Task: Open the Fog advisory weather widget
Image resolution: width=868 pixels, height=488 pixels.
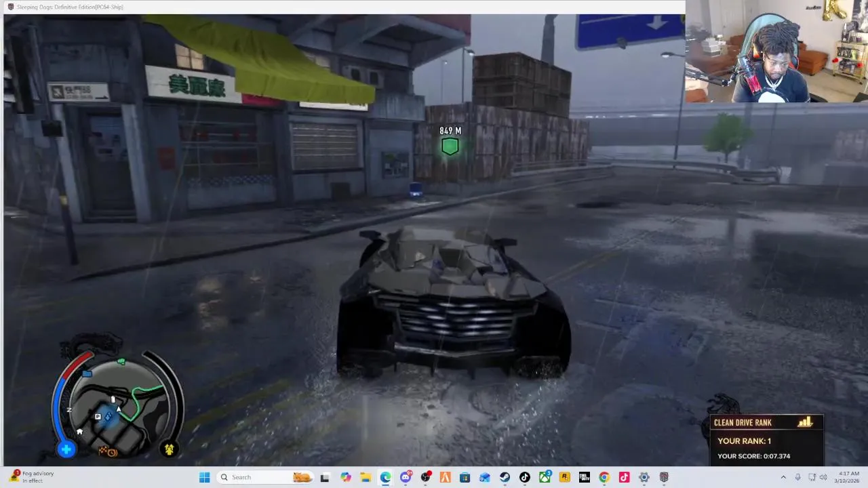Action: point(31,477)
